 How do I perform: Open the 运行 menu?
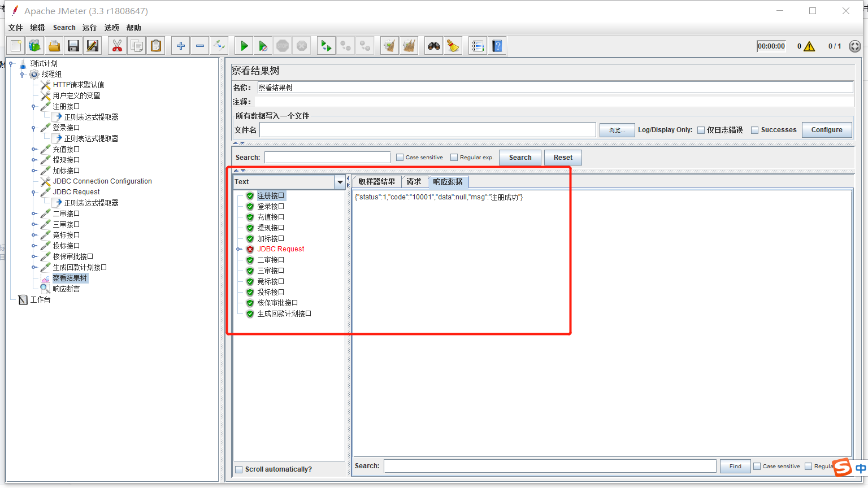point(89,28)
